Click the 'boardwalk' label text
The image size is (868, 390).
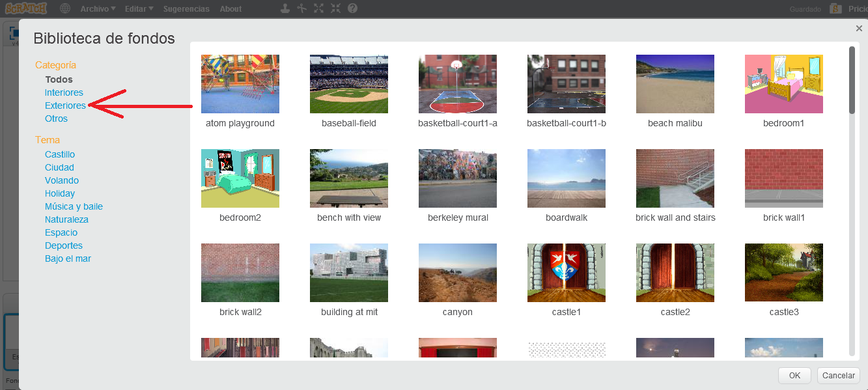coord(567,217)
